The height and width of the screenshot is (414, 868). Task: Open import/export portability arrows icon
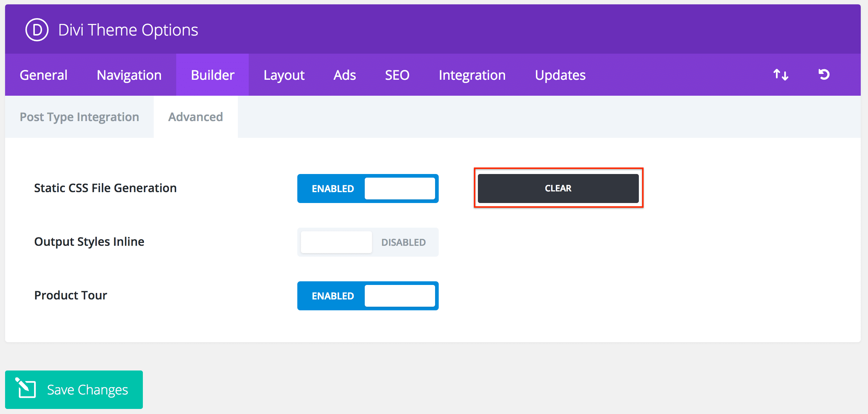tap(781, 75)
